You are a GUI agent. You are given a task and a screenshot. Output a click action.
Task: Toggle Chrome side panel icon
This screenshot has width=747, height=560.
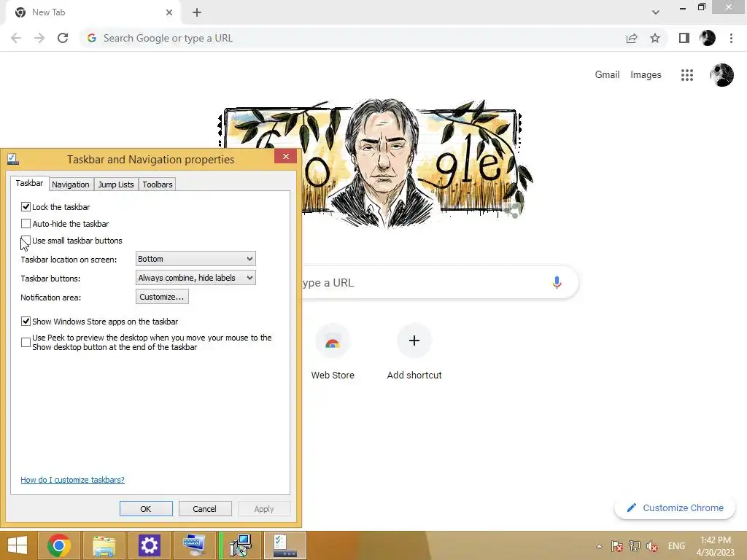click(x=684, y=38)
